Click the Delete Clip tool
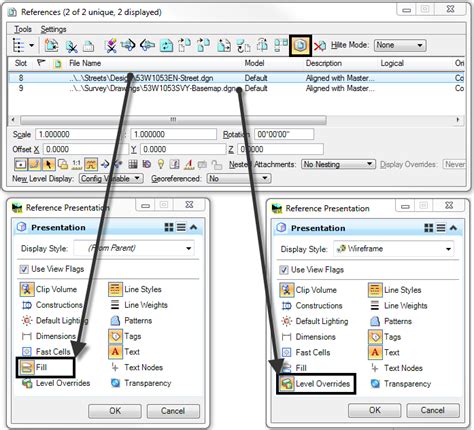The height and width of the screenshot is (430, 474). click(x=110, y=45)
